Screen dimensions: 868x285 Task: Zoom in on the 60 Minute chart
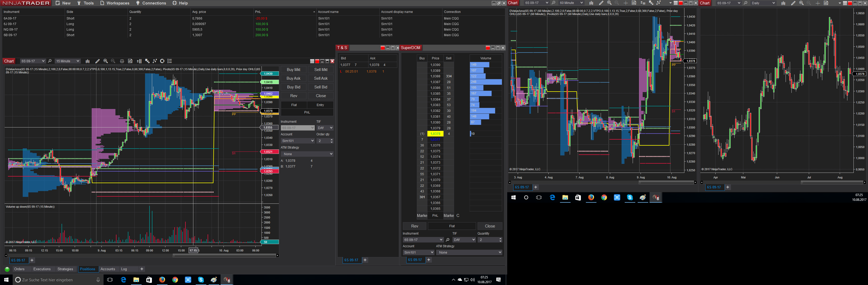609,3
